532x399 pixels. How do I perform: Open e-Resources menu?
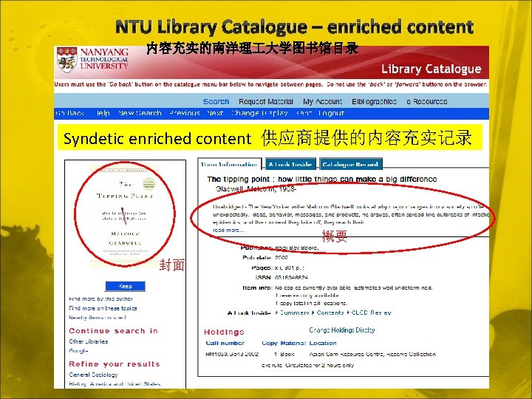tap(427, 101)
